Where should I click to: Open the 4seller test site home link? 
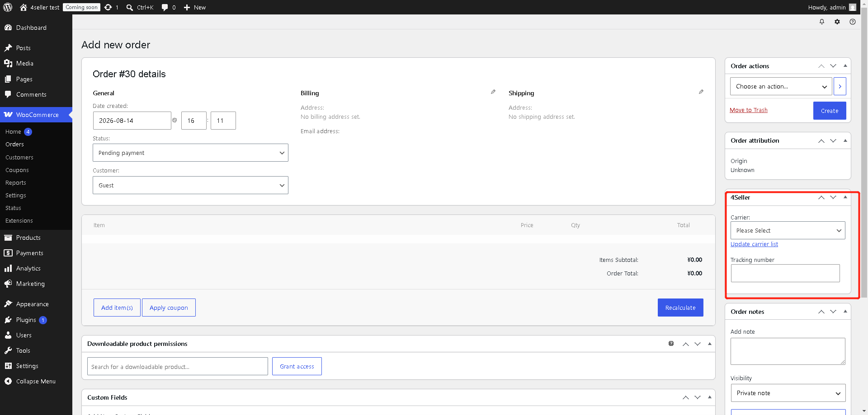(x=40, y=7)
